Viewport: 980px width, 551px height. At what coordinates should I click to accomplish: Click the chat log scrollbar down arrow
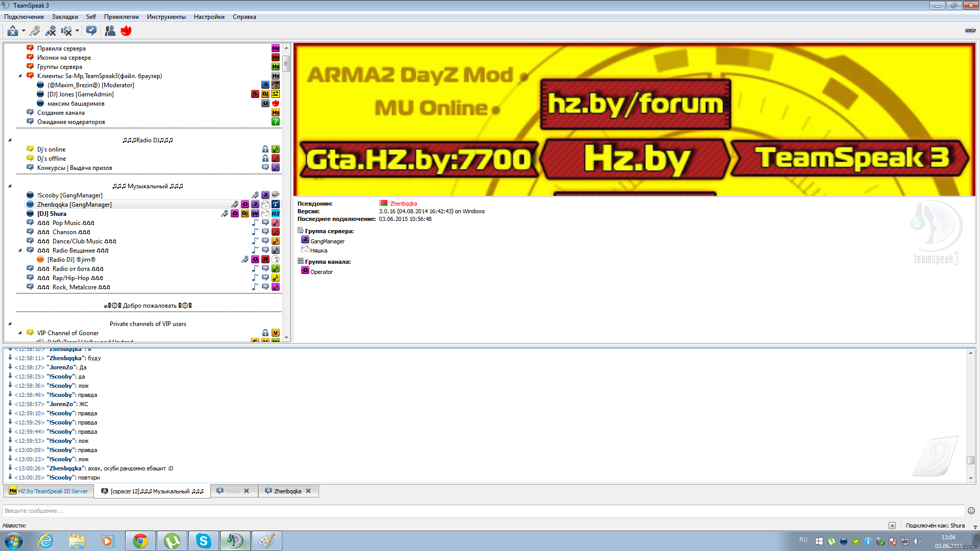971,479
